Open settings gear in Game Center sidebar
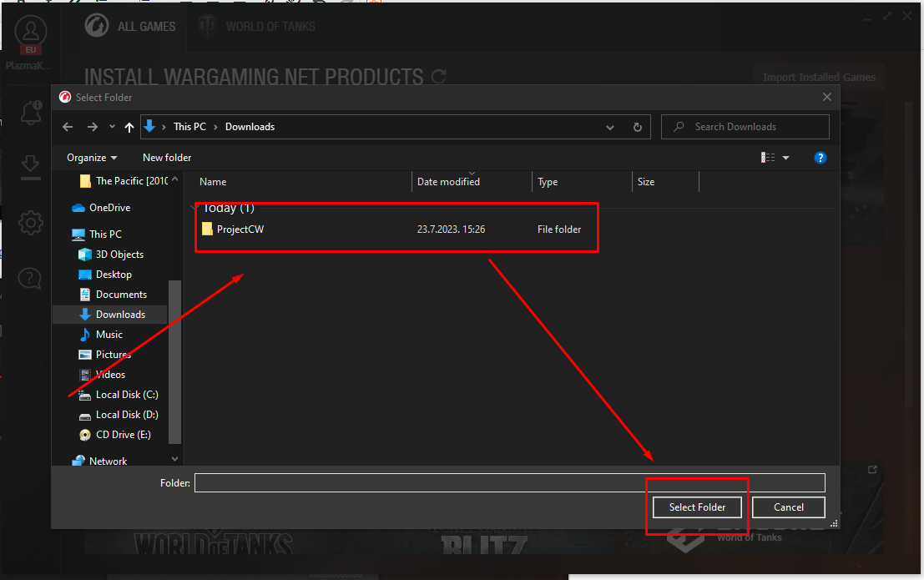Screen dimensions: 924x580 [31, 223]
